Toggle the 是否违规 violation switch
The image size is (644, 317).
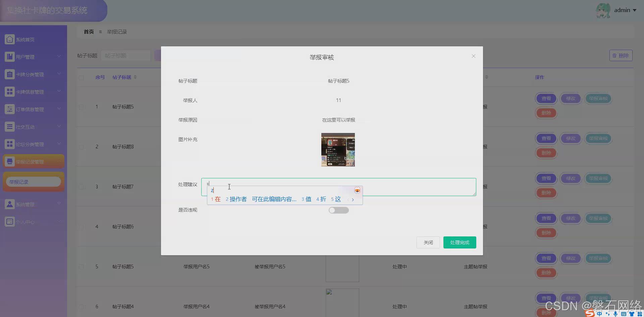(x=338, y=210)
